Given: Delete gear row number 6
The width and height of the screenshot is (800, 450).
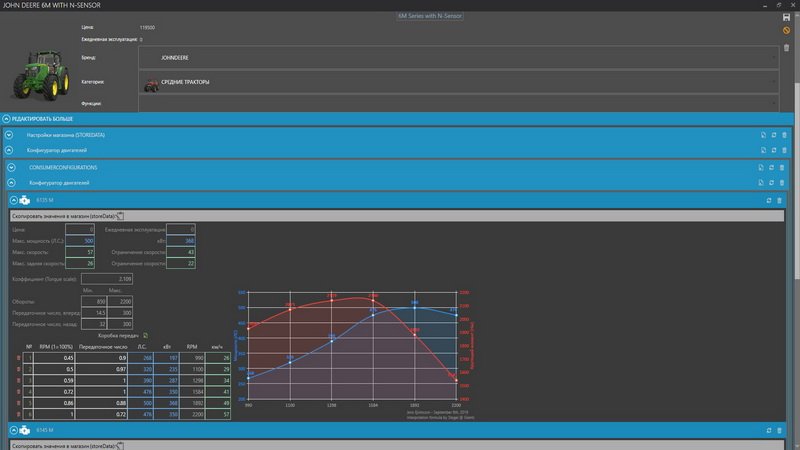Looking at the screenshot, I should 19,414.
